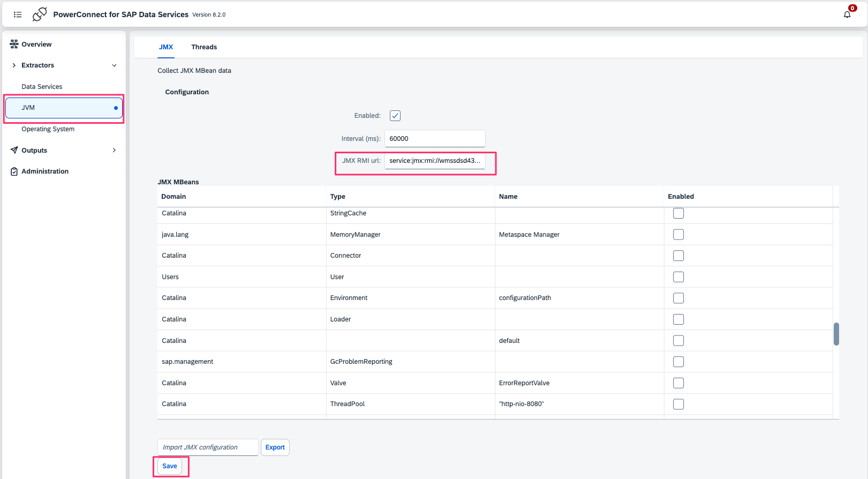The width and height of the screenshot is (868, 479).
Task: Enable the Metaspace Manager MBean checkbox
Action: click(x=678, y=235)
